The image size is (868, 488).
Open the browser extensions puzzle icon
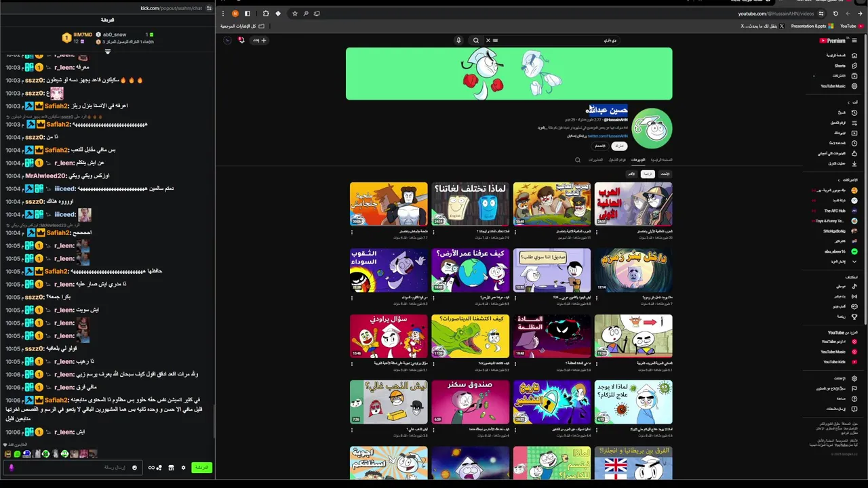click(265, 14)
